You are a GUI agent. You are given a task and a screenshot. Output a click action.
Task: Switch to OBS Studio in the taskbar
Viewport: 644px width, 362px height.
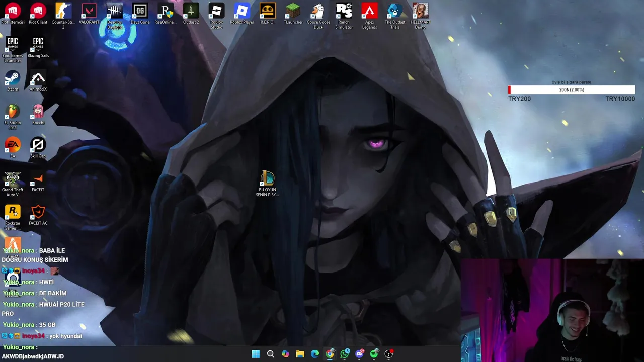[x=389, y=354]
